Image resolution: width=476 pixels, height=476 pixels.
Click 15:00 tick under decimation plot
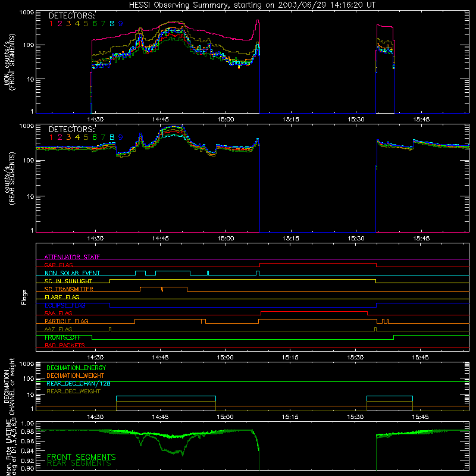(226, 417)
